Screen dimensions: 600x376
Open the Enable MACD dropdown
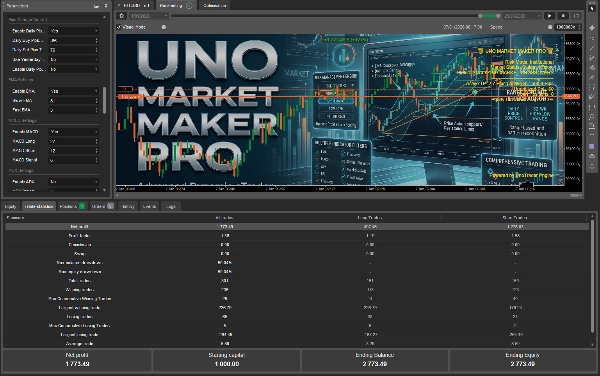[x=73, y=132]
